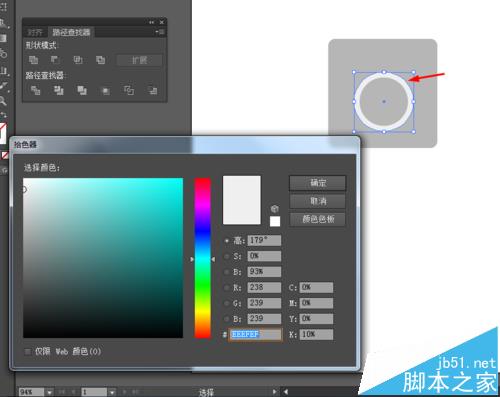Click the Unite shape mode icon
The width and height of the screenshot is (500, 397).
(33, 60)
